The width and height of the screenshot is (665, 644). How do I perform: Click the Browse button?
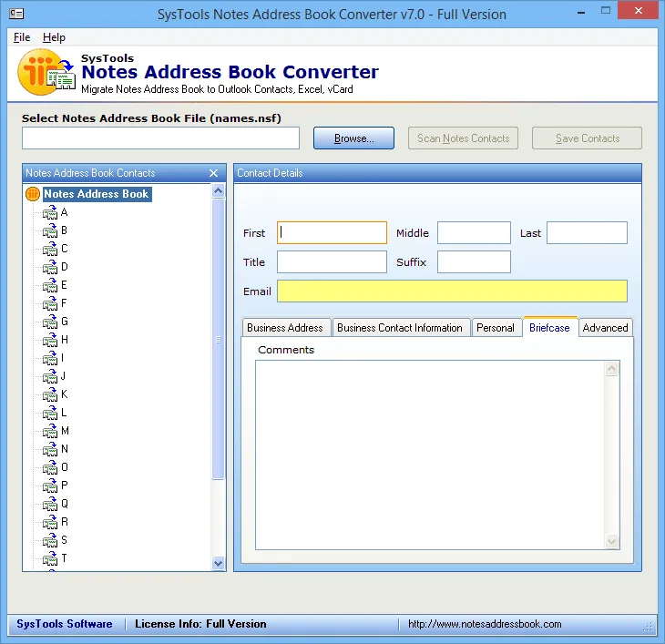[x=353, y=138]
